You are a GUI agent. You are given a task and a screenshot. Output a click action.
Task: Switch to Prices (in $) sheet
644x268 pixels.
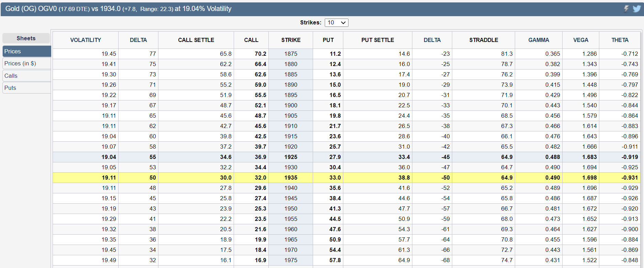point(27,63)
